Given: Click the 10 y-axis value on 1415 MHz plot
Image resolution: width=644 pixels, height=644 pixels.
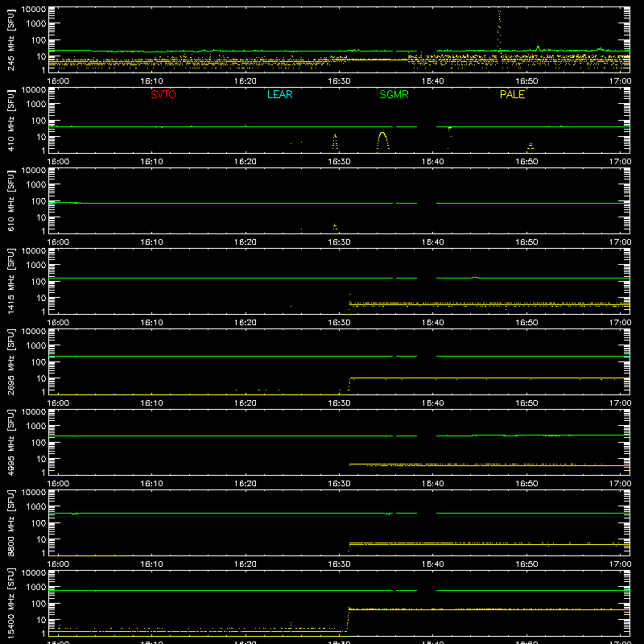Looking at the screenshot, I should (41, 298).
